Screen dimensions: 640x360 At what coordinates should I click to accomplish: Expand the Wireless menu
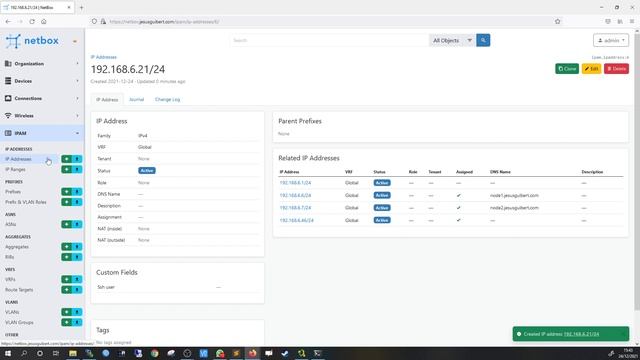42,116
